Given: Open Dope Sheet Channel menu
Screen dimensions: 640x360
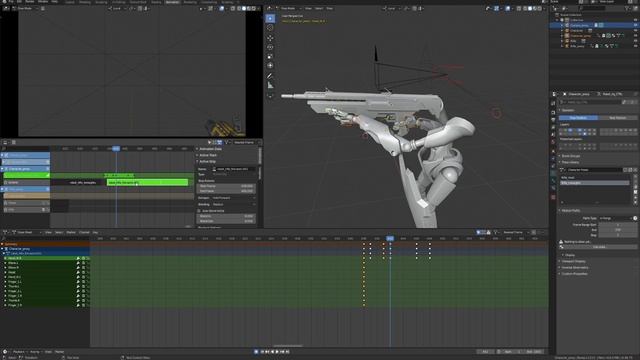Looking at the screenshot, I should [84, 232].
